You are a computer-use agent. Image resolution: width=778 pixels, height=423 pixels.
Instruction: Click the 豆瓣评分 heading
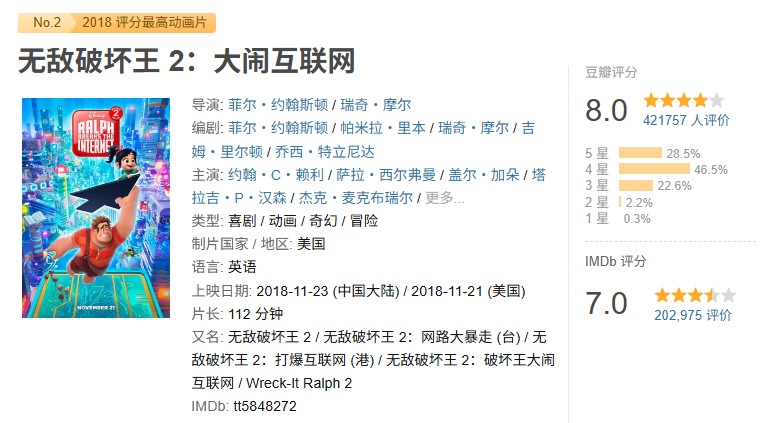[x=611, y=72]
